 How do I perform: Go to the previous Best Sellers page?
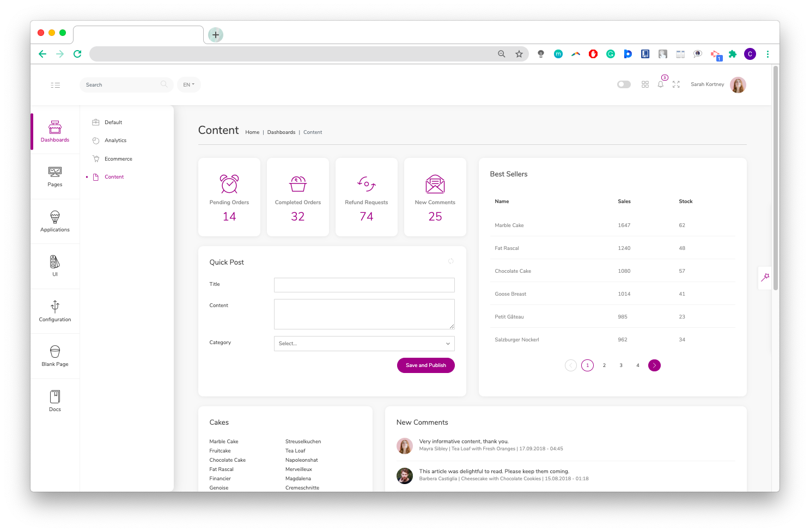[571, 365]
